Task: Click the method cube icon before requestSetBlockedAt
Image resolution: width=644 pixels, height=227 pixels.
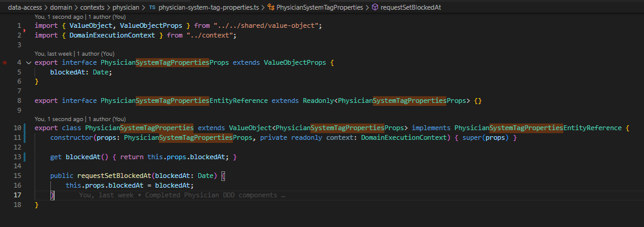Action: coord(375,7)
